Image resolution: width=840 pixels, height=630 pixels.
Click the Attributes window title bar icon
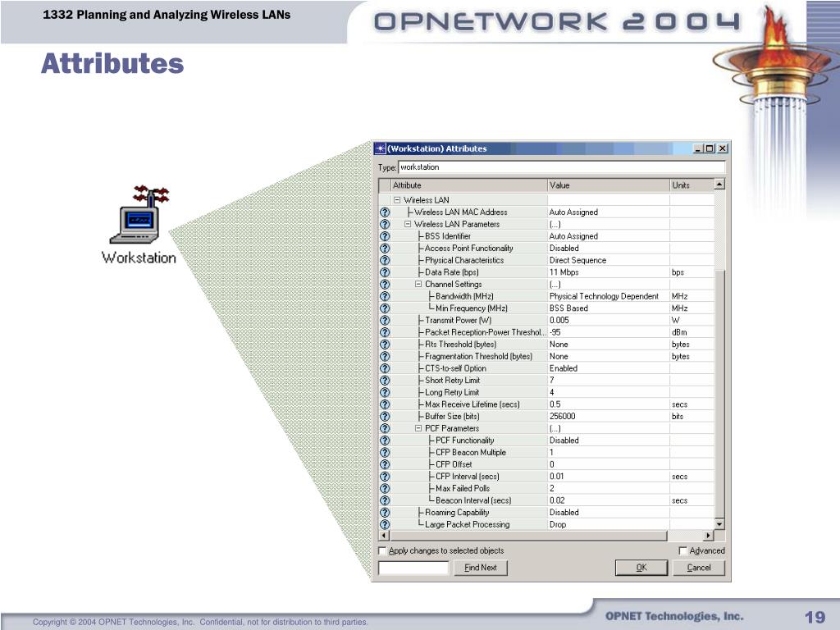pos(380,148)
